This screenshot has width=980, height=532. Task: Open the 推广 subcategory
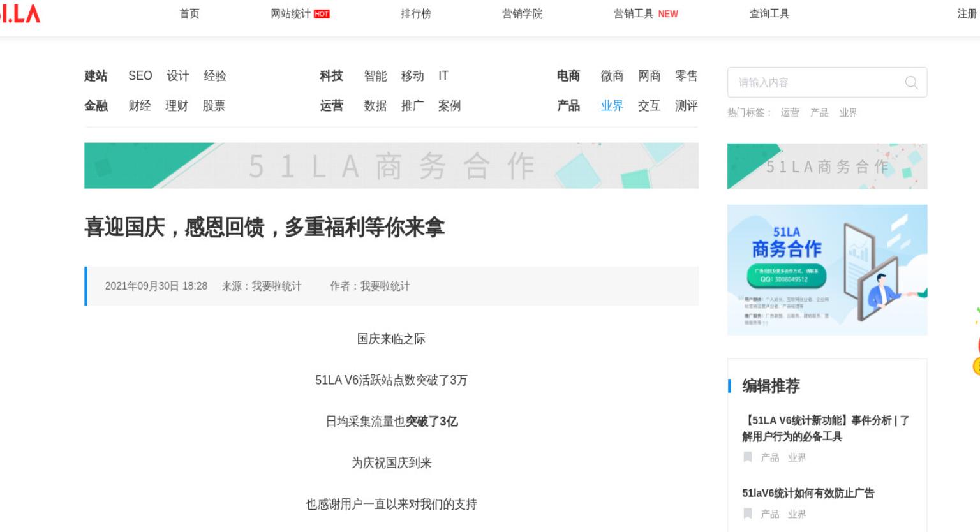pyautogui.click(x=412, y=106)
